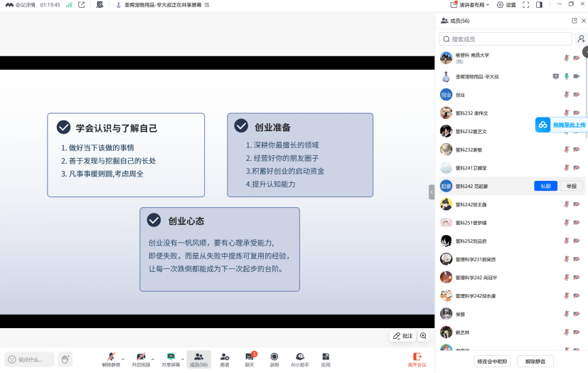
Task: Open the AI小助手 assistant
Action: pos(300,359)
